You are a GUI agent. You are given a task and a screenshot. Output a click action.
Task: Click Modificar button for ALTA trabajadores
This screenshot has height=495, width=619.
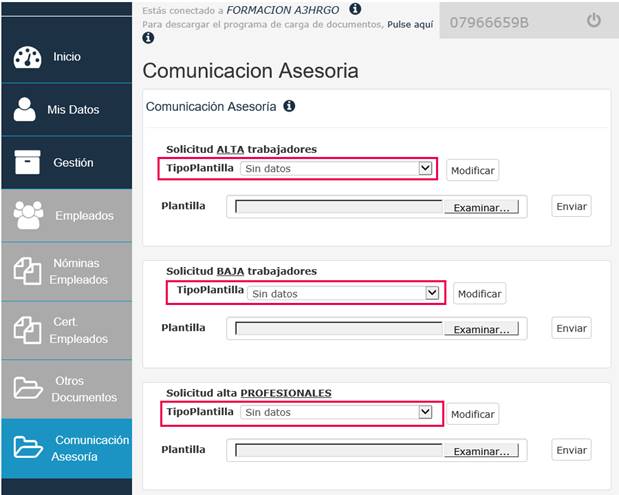coord(473,171)
